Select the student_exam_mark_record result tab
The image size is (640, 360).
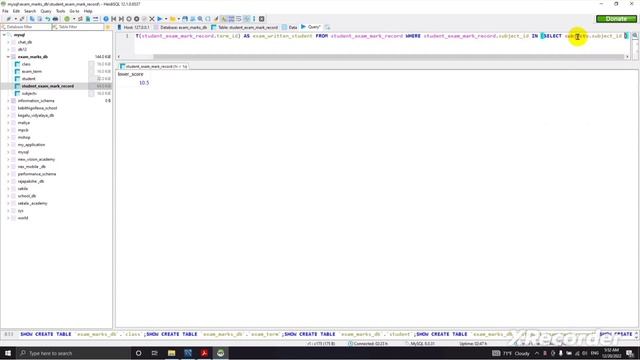pos(153,66)
